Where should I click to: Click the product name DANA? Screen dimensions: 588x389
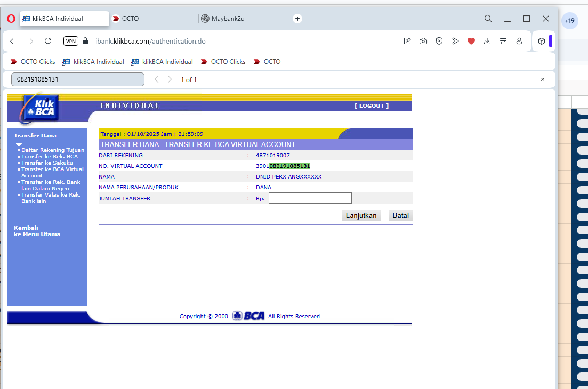pyautogui.click(x=264, y=188)
